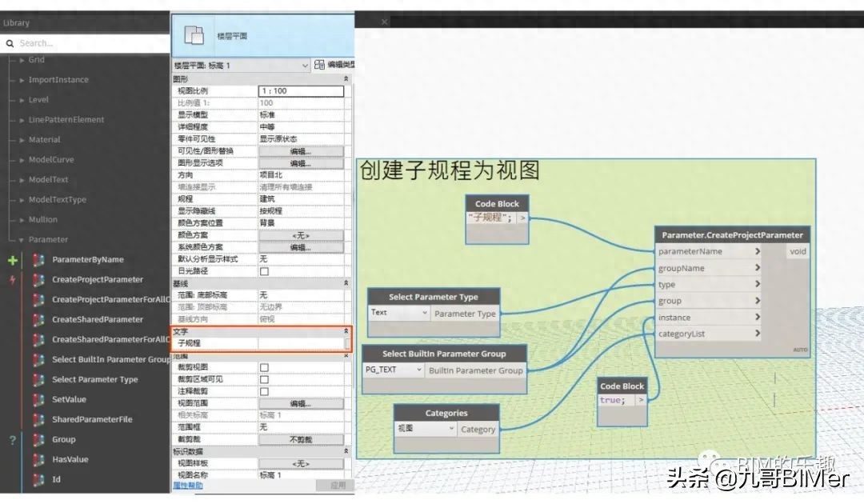Viewport: 864px width, 504px height.
Task: Expand the Grid library category
Action: [x=22, y=60]
